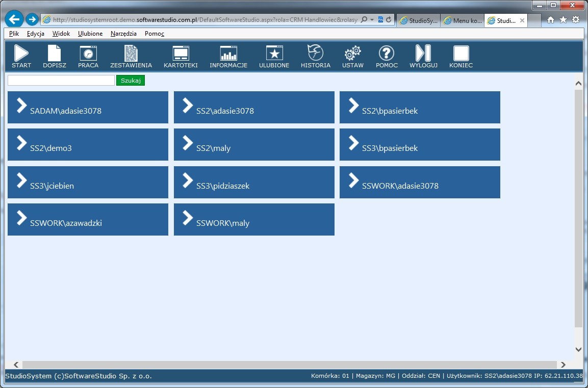
Task: Open the Edycja menu
Action: 36,33
